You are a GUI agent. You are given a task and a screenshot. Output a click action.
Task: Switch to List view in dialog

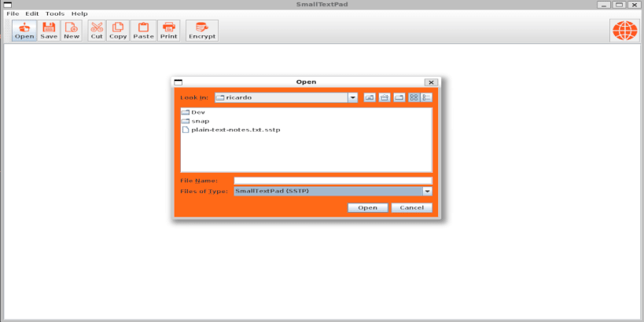click(414, 97)
